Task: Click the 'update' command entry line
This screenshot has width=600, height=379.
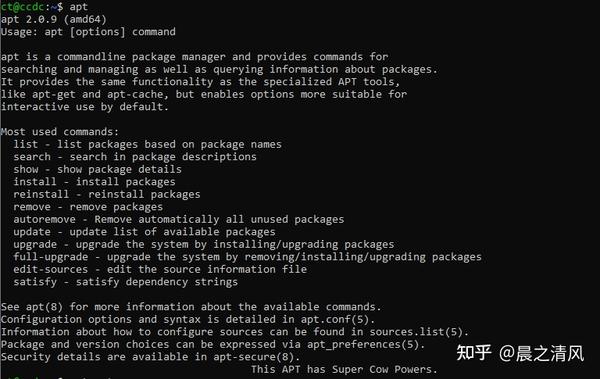Action: [x=144, y=232]
